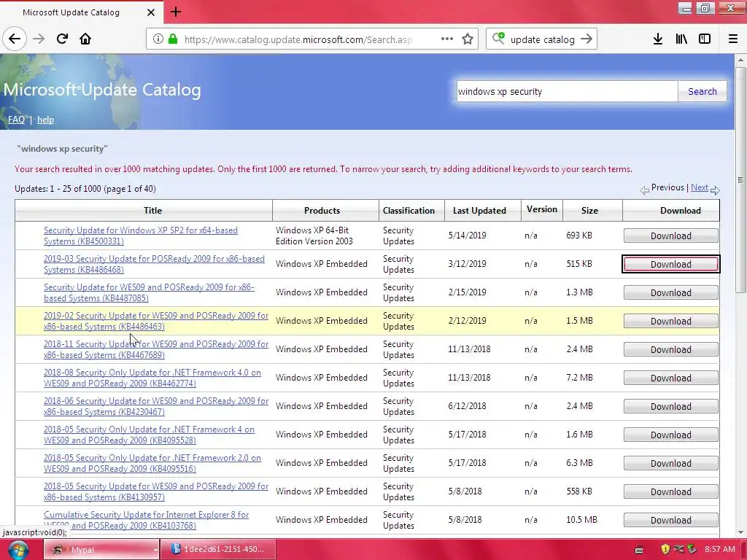The image size is (747, 560).
Task: Download the 7.2 MB KB4462774 update
Action: [671, 378]
